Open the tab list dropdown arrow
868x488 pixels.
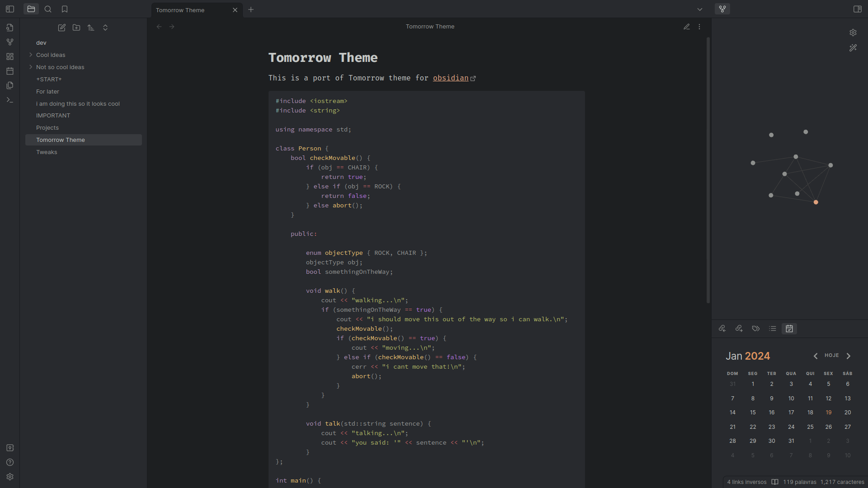pyautogui.click(x=700, y=9)
